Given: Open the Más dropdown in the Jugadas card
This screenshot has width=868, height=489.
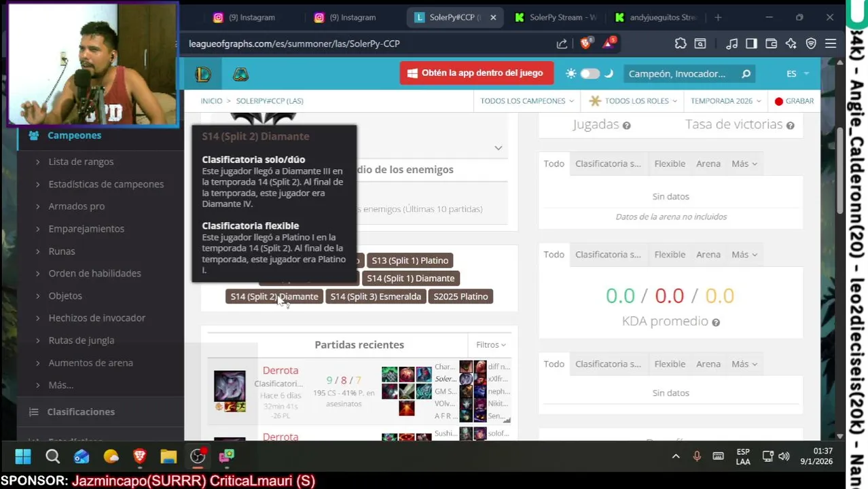Looking at the screenshot, I should pos(744,164).
